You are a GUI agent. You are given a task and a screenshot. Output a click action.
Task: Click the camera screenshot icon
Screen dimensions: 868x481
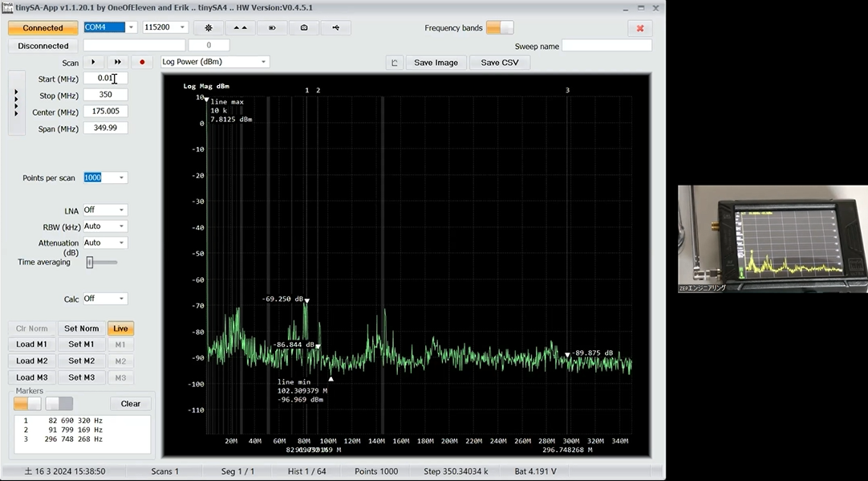click(304, 28)
